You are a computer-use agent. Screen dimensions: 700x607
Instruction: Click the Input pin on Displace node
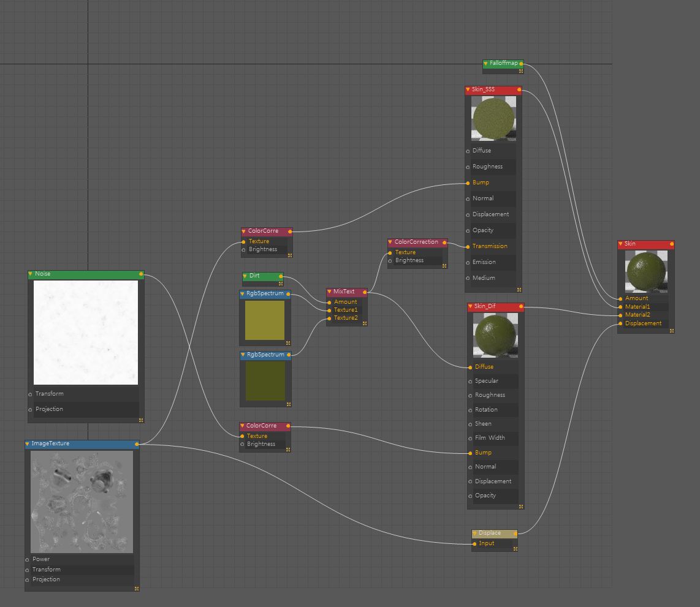coord(474,544)
